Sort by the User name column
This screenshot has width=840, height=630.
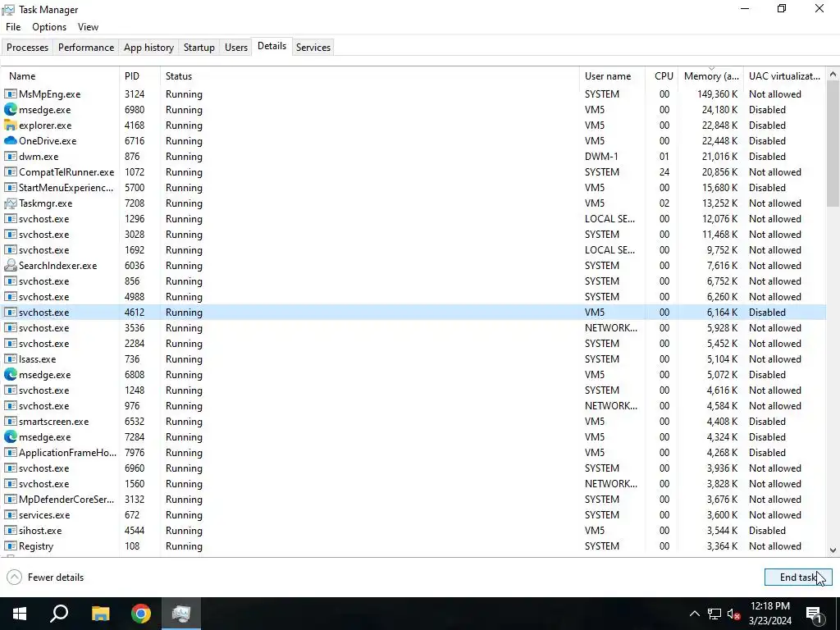click(x=612, y=76)
